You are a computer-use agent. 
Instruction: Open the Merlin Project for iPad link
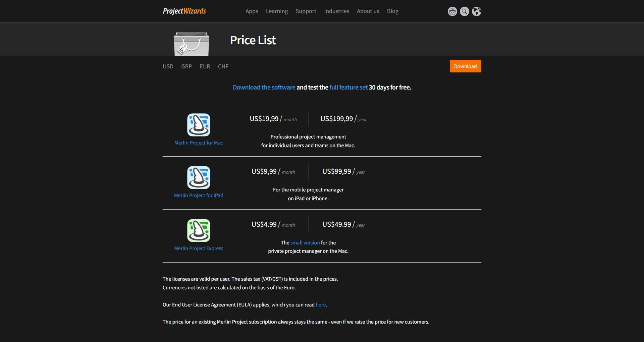pyautogui.click(x=199, y=195)
